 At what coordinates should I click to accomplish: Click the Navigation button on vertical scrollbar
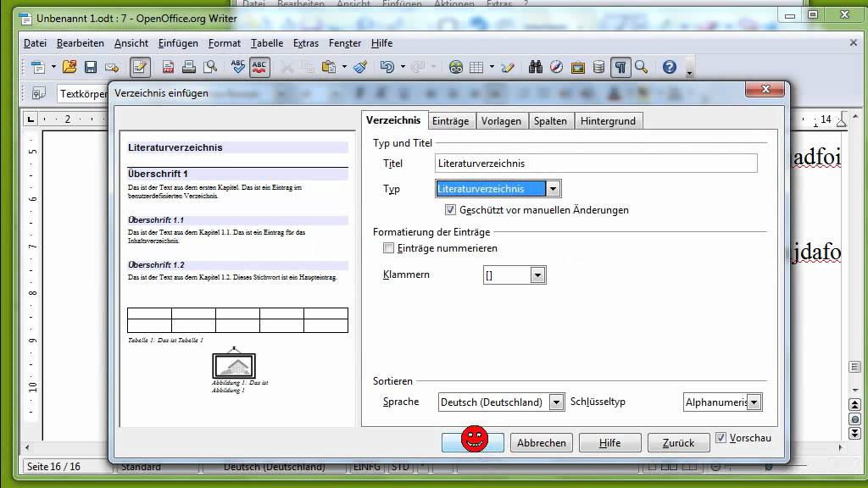point(854,419)
